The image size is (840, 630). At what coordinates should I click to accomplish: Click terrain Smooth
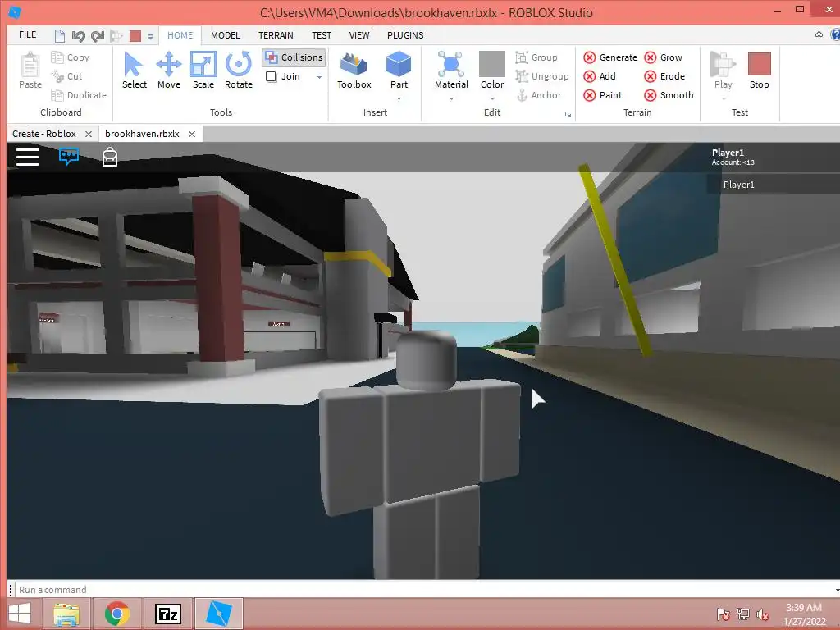tap(669, 95)
